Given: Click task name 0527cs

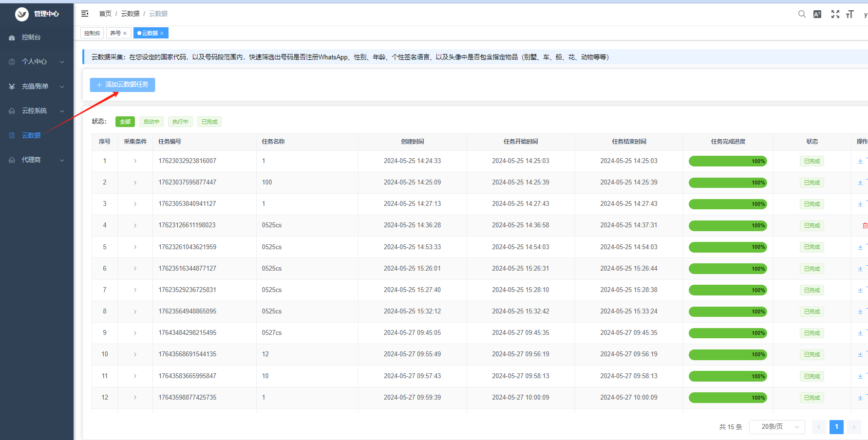Looking at the screenshot, I should click(272, 333).
